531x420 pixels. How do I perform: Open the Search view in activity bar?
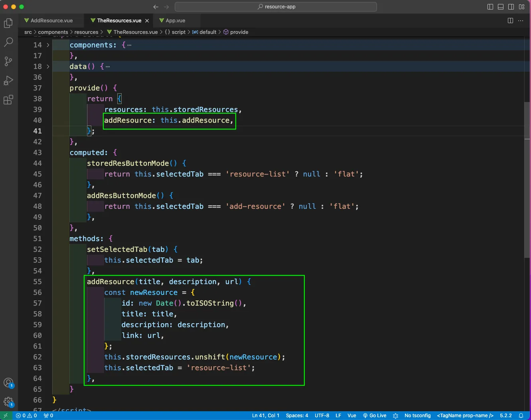click(8, 42)
